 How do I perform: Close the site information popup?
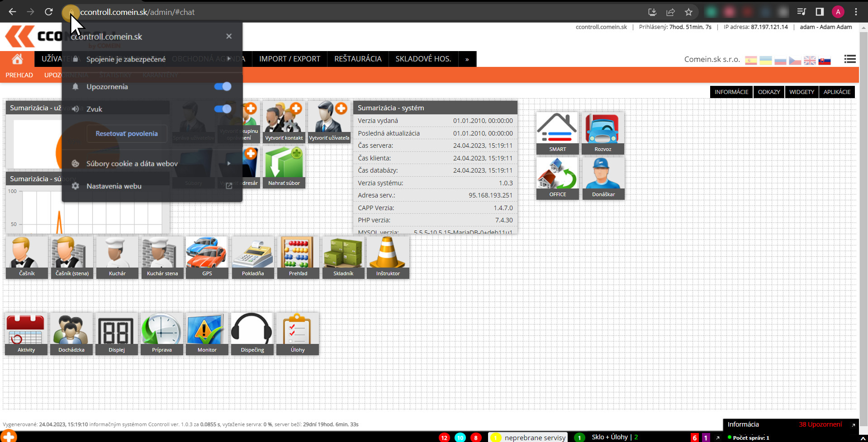(229, 36)
